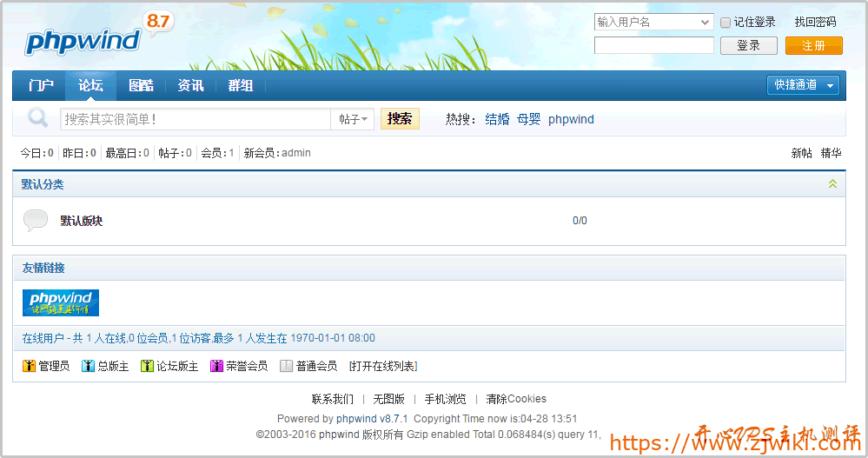
Task: Click the phpwind friendly link banner
Action: coord(61,302)
